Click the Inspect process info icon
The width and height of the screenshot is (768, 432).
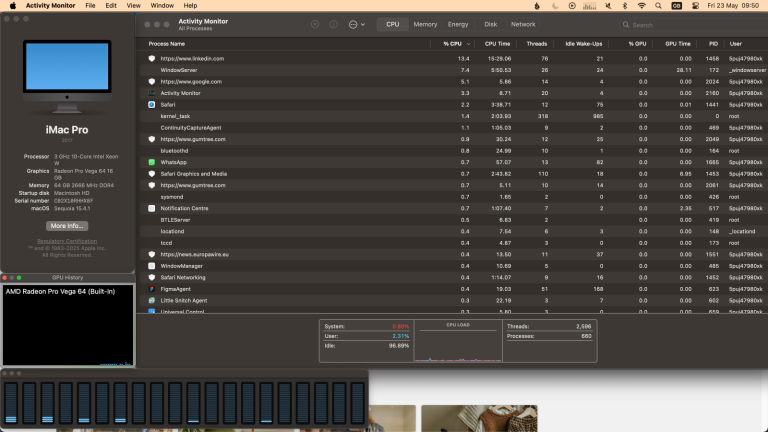pyautogui.click(x=334, y=24)
